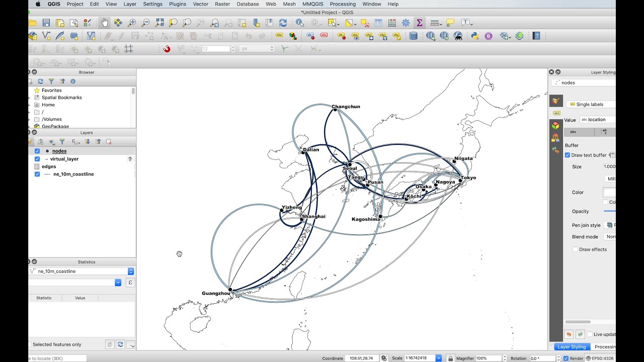Click the Style Manager icon

tap(88, 23)
